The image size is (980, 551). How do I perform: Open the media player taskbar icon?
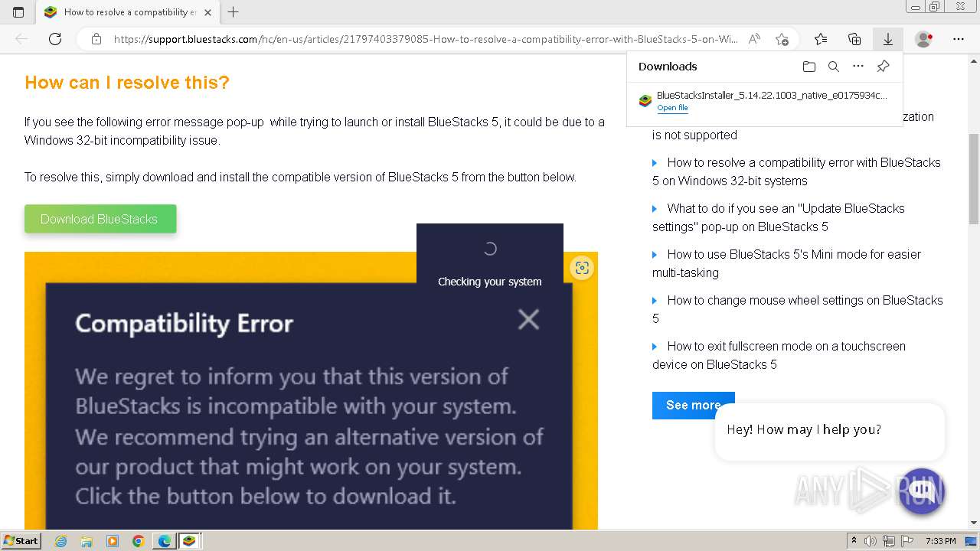[x=113, y=541]
